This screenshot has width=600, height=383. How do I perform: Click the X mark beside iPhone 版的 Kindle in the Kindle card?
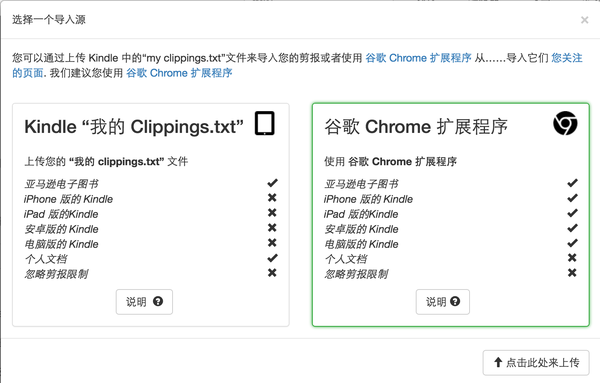click(x=272, y=198)
